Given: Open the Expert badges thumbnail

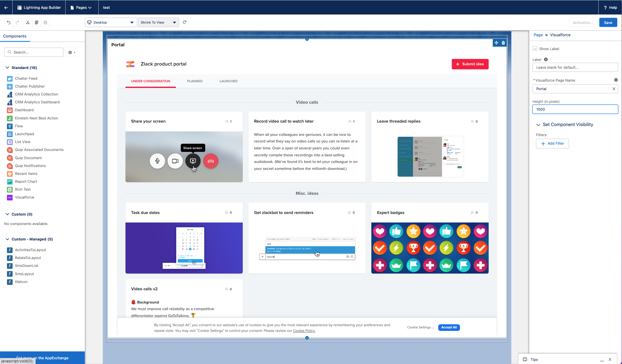Looking at the screenshot, I should tap(430, 248).
